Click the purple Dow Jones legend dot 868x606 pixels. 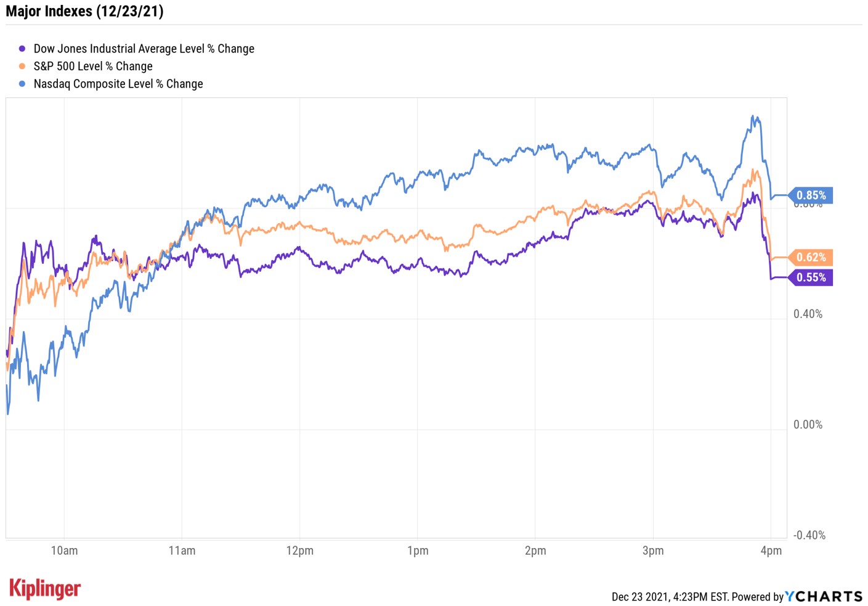coord(22,49)
